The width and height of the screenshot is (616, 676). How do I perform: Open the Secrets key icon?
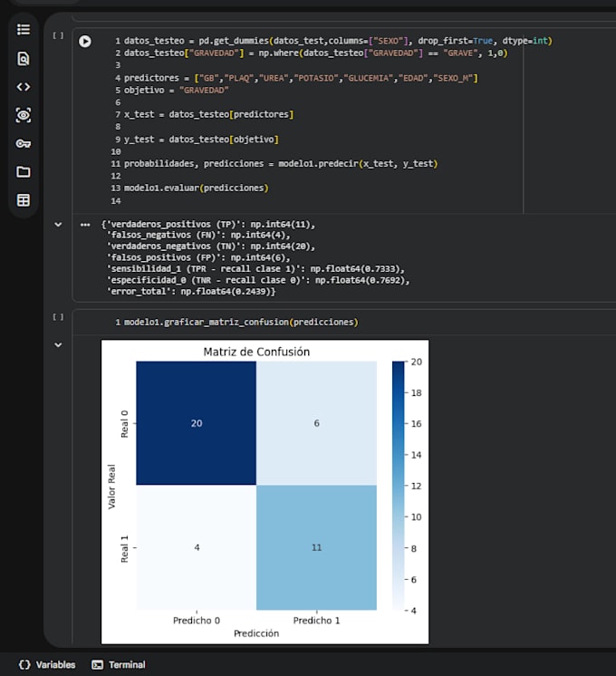click(x=24, y=143)
